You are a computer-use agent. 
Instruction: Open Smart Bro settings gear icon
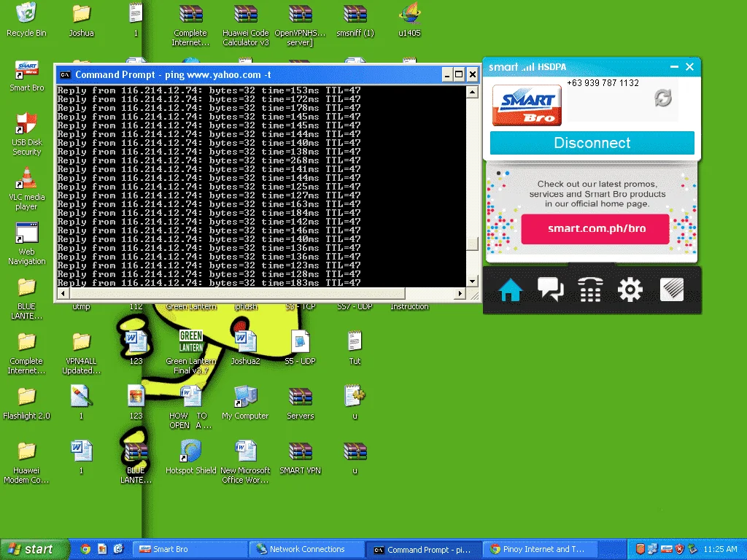pos(630,289)
